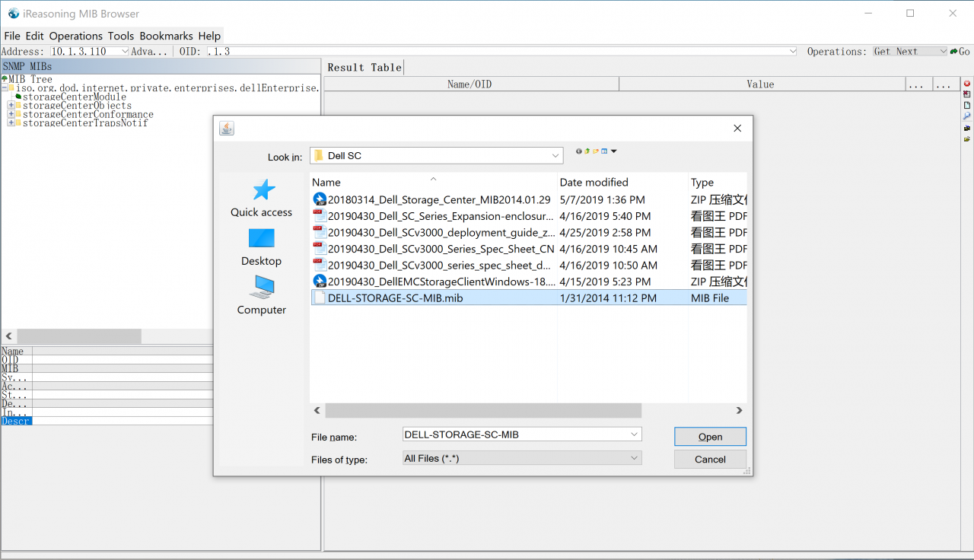Click the Value column header
The width and height of the screenshot is (974, 560).
[760, 84]
